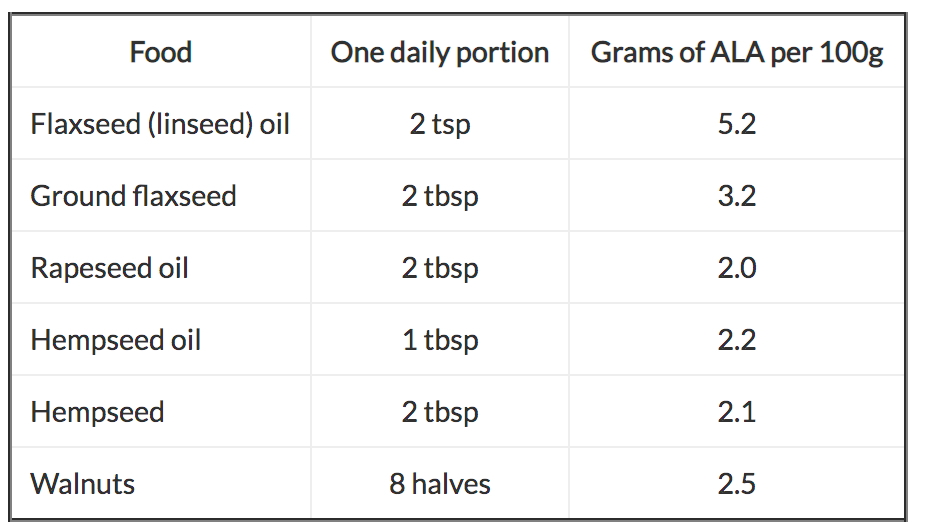Click the 1 tbsp portion cell
926x530 pixels.
[440, 340]
